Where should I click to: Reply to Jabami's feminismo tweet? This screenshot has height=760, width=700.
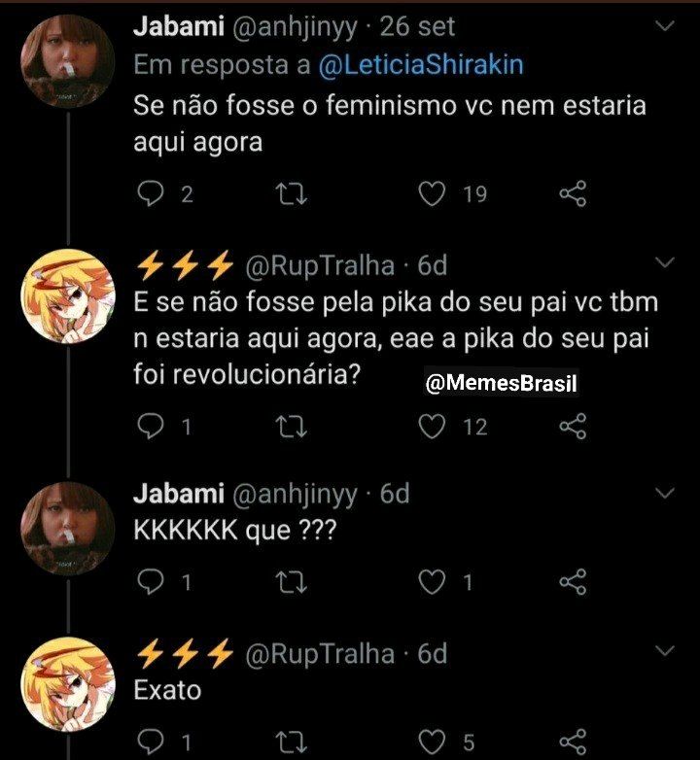[151, 193]
